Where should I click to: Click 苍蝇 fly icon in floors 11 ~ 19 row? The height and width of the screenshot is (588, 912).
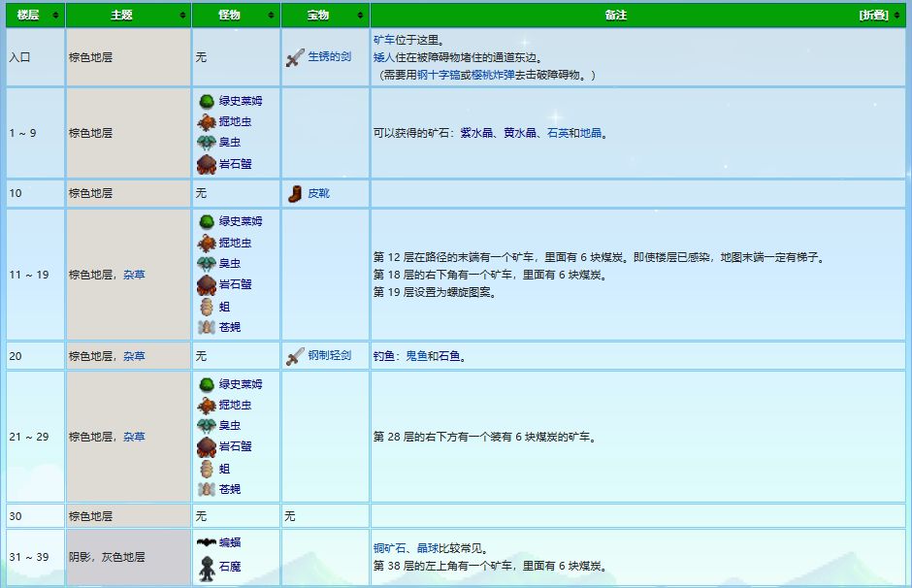(x=207, y=327)
